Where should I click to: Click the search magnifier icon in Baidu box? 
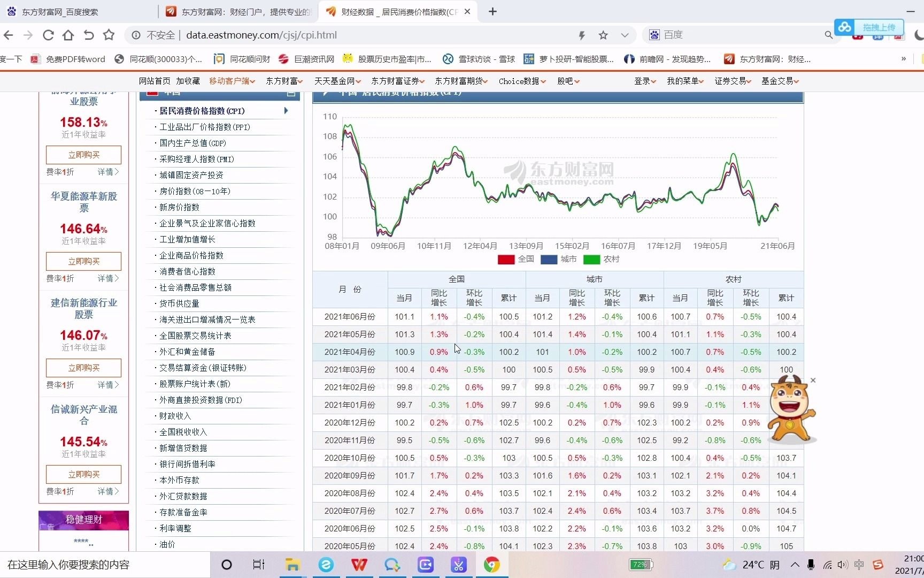(828, 35)
